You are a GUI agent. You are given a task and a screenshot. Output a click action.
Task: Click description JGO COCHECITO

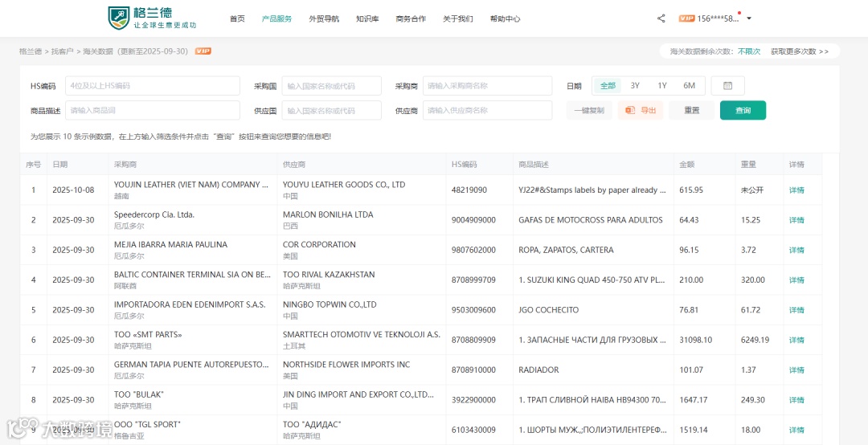click(x=549, y=310)
